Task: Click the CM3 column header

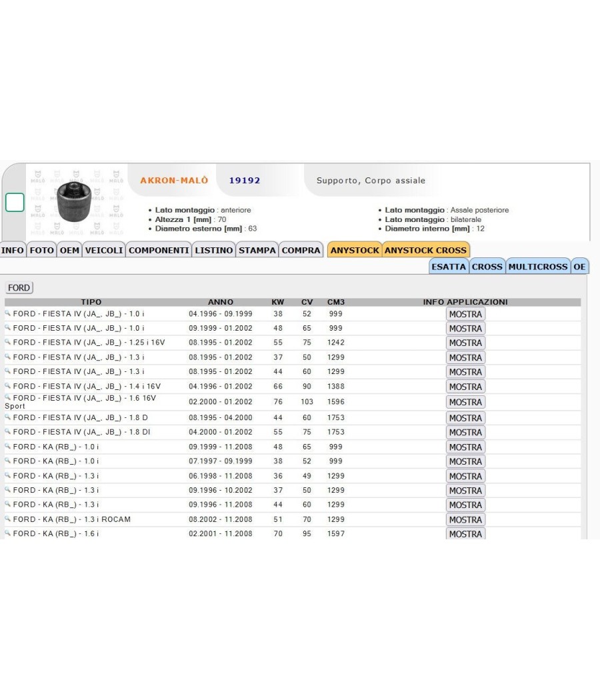Action: coord(336,302)
